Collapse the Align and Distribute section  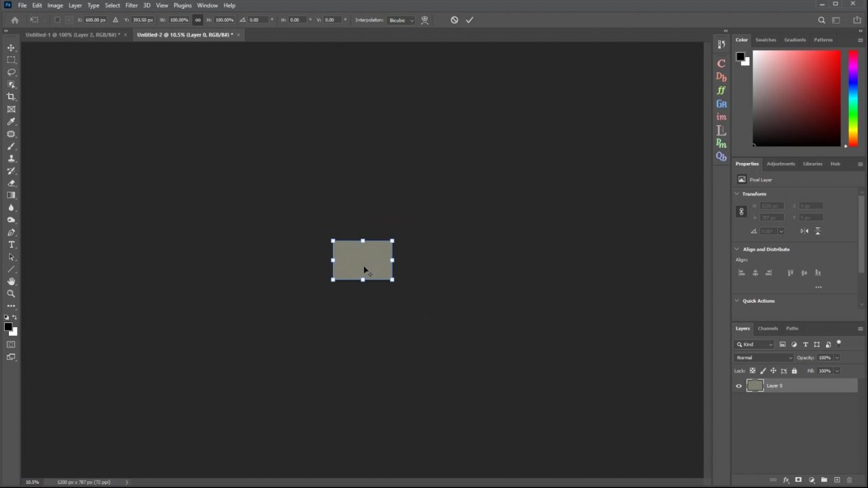(x=737, y=249)
